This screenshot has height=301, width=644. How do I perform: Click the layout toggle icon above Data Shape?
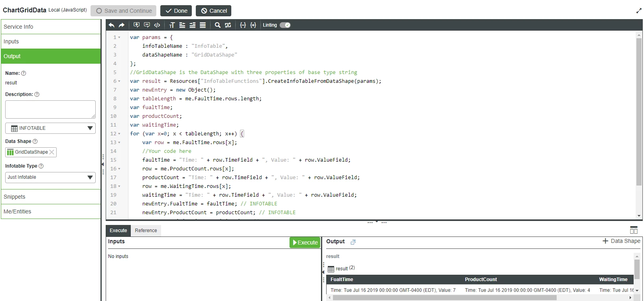[634, 230]
